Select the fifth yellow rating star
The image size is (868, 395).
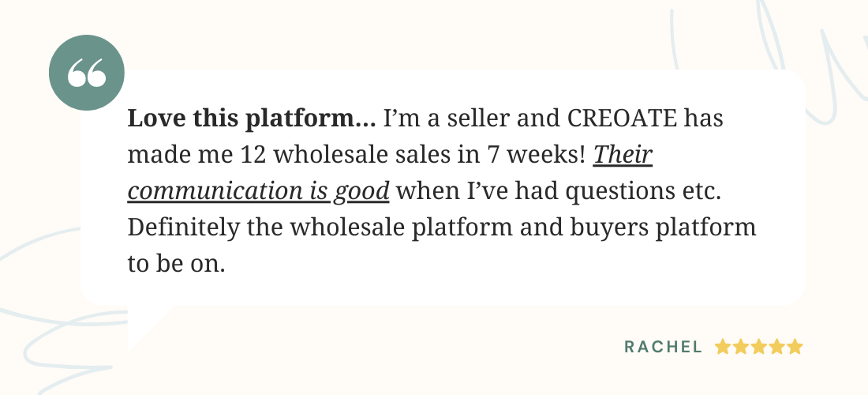point(795,347)
